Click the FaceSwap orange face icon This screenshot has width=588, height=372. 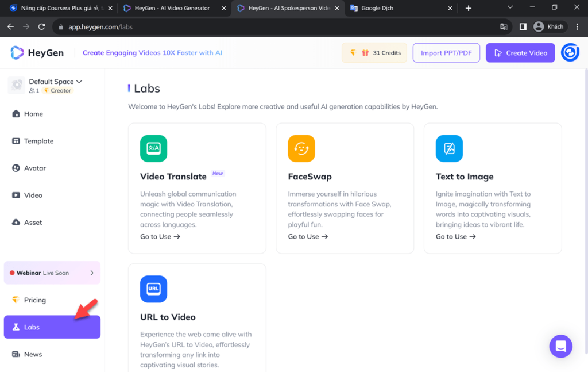coord(301,148)
